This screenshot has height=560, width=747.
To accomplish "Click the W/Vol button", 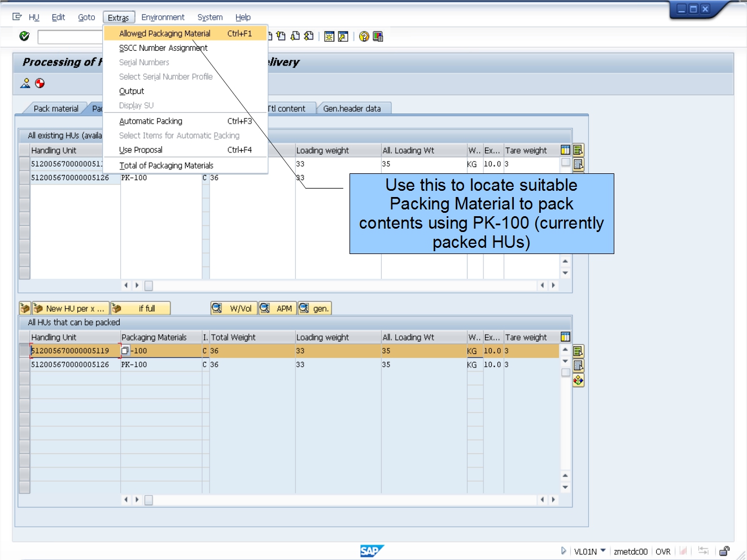I will (234, 308).
